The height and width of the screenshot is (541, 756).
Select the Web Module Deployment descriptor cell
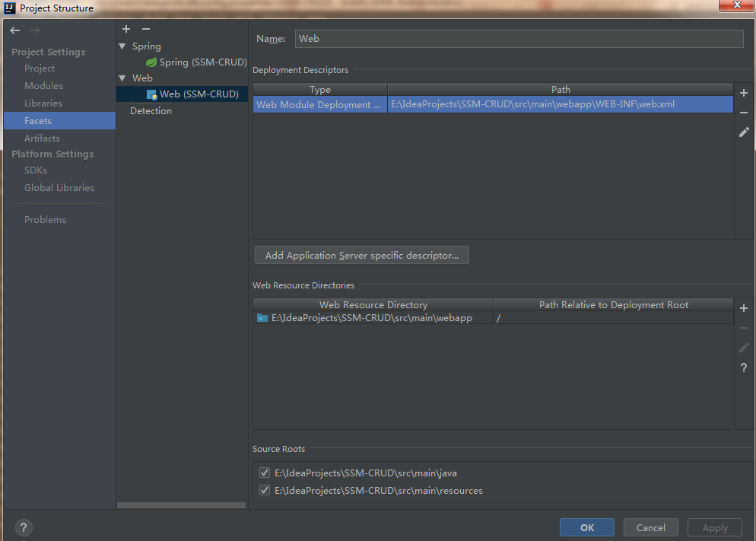pos(320,105)
